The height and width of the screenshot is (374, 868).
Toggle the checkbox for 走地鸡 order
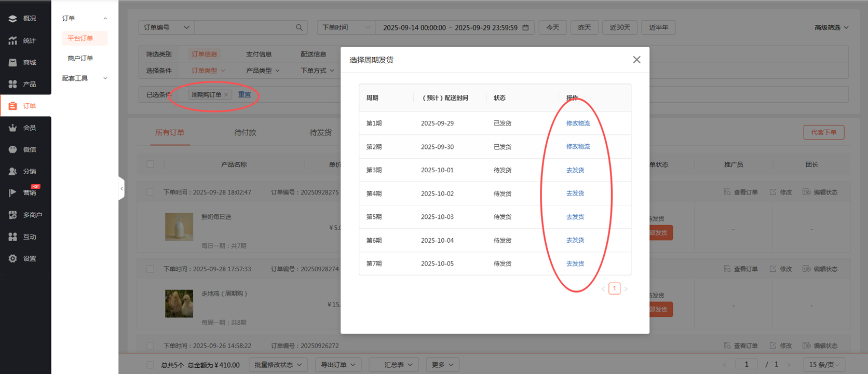point(151,269)
